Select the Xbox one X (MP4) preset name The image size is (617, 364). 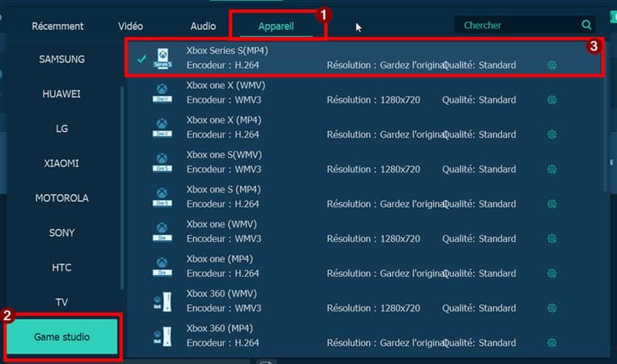pos(224,120)
